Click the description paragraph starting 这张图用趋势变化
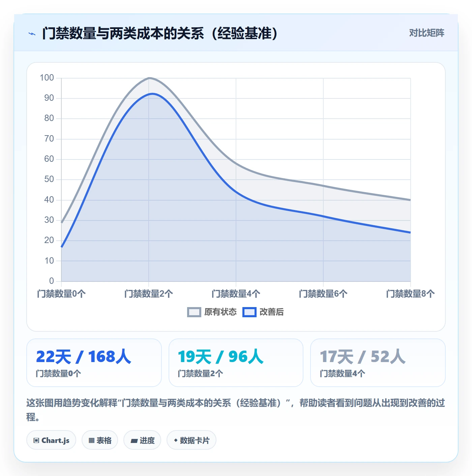The height and width of the screenshot is (476, 472). 236,410
